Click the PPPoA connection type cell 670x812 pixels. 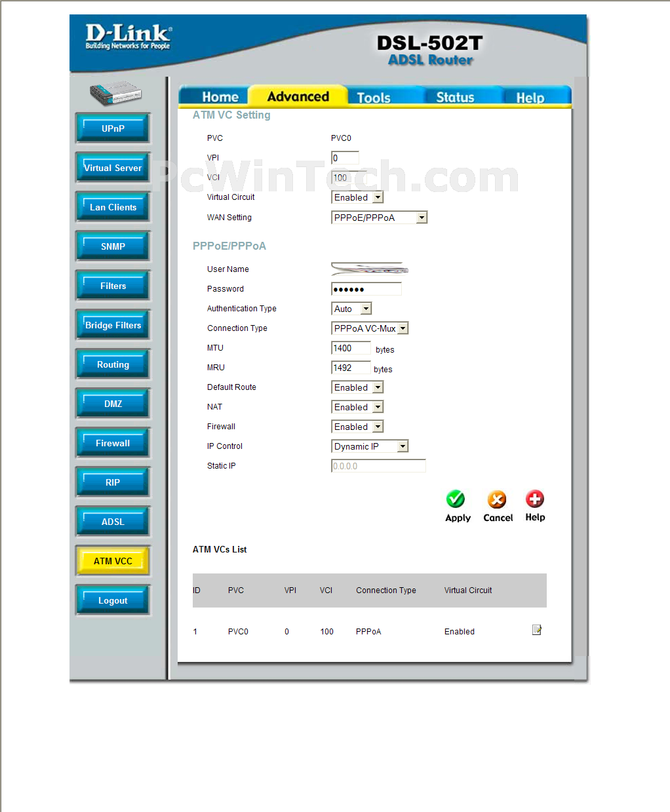[x=368, y=632]
